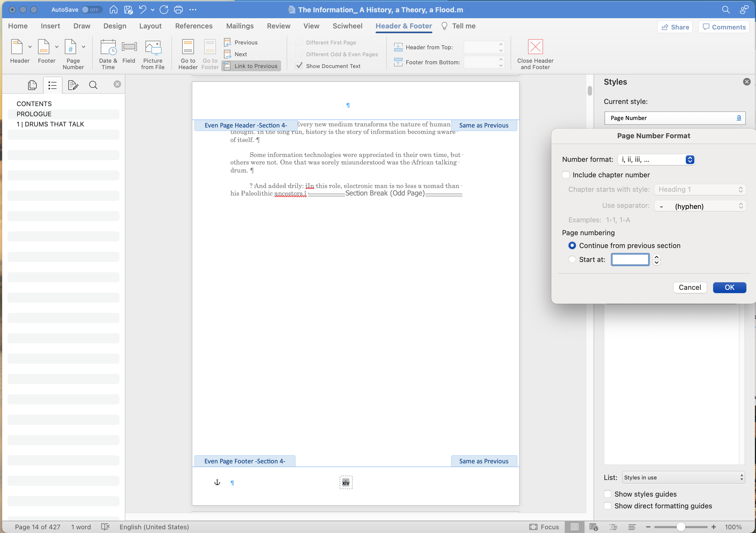Click the Start at number input field
The height and width of the screenshot is (533, 756).
click(630, 260)
